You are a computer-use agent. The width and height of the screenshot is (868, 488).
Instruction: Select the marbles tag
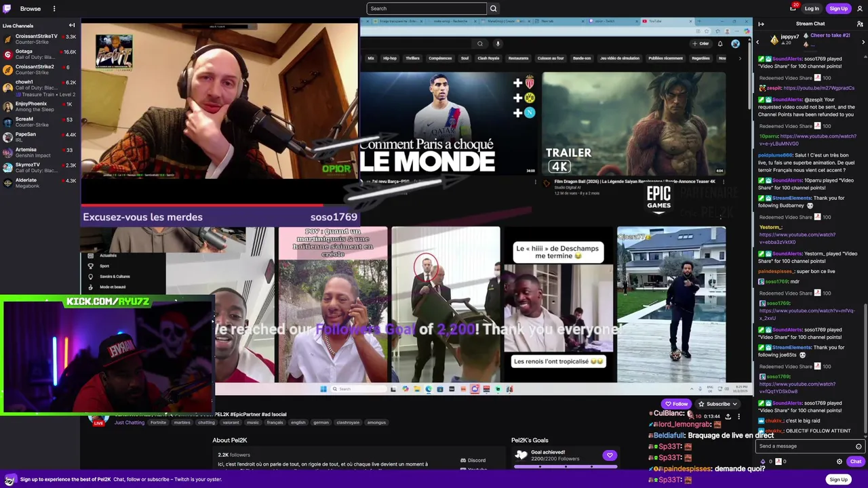182,422
